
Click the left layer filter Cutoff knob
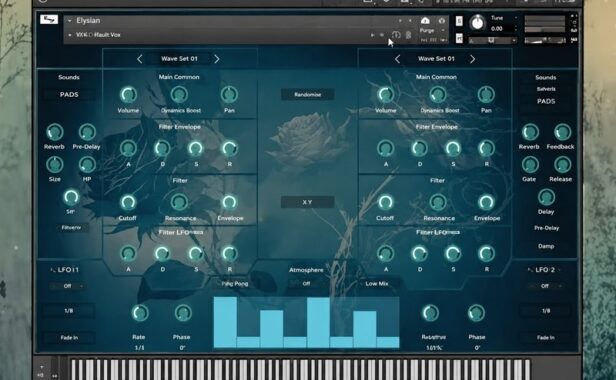(128, 202)
